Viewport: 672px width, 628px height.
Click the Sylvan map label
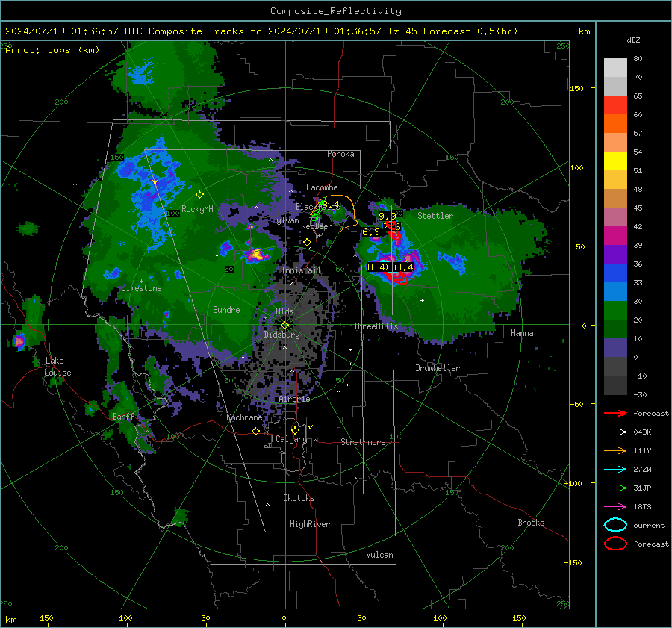pos(285,220)
